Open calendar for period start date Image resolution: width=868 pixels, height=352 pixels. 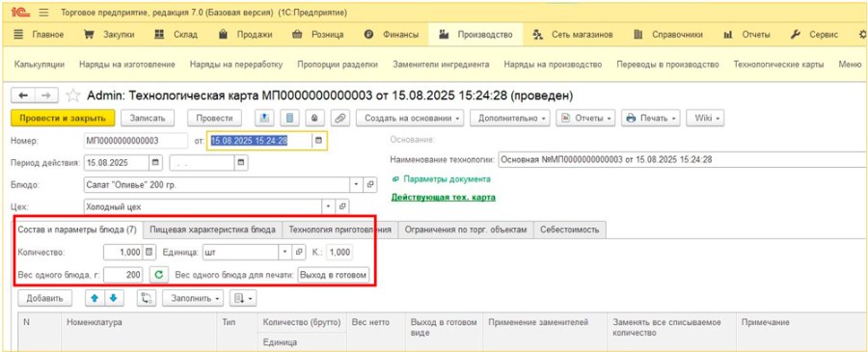point(155,163)
